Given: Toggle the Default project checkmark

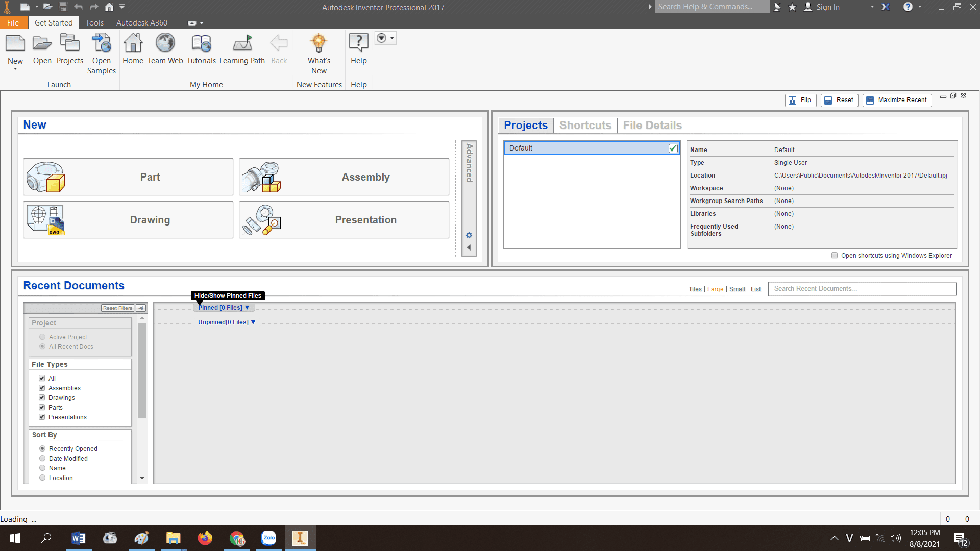Looking at the screenshot, I should (x=673, y=148).
